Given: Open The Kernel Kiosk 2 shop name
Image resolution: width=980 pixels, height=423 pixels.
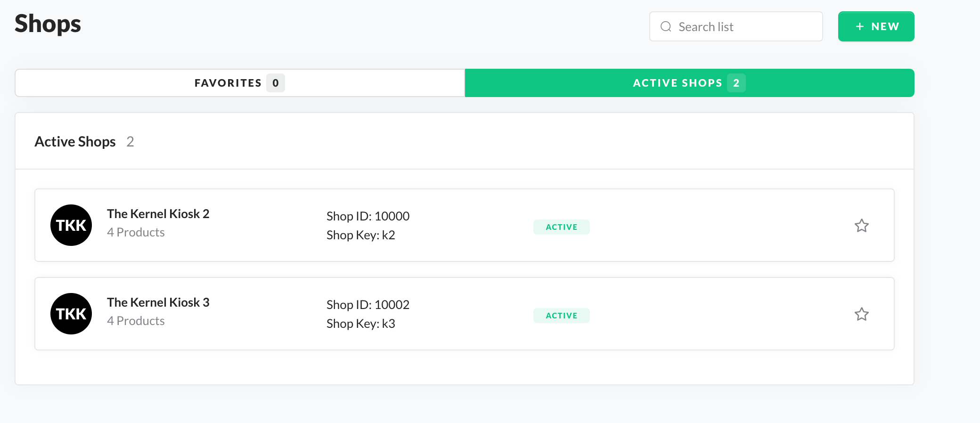Looking at the screenshot, I should [158, 214].
